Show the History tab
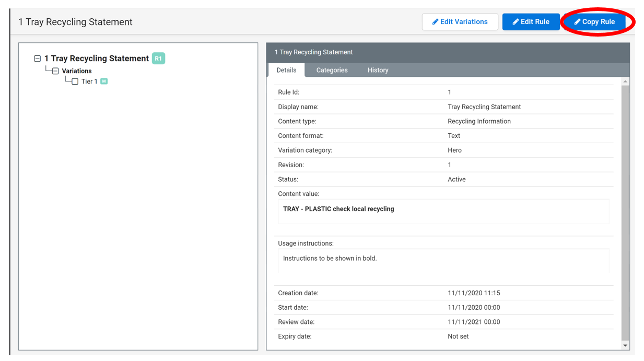The height and width of the screenshot is (361, 644). tap(378, 70)
